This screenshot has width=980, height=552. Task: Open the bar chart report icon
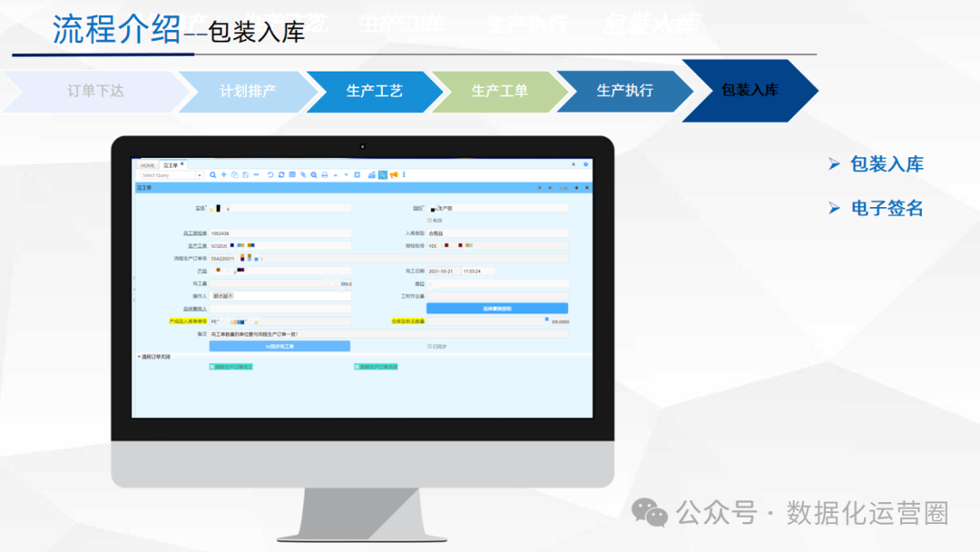tap(372, 175)
